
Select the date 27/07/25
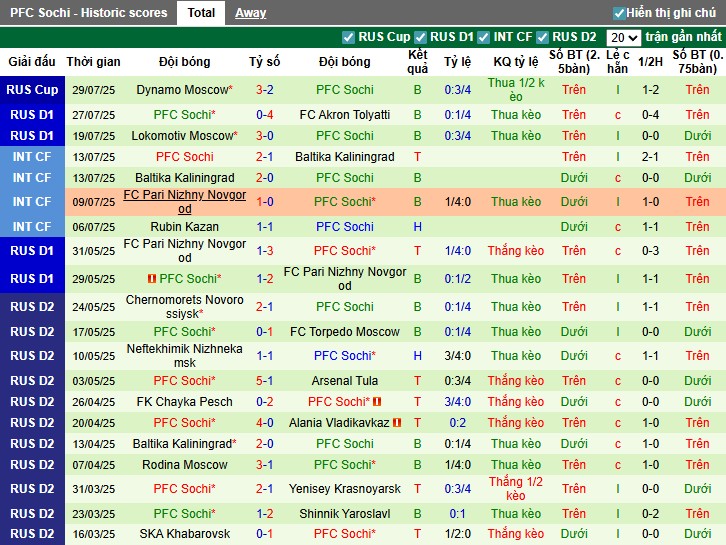(94, 115)
